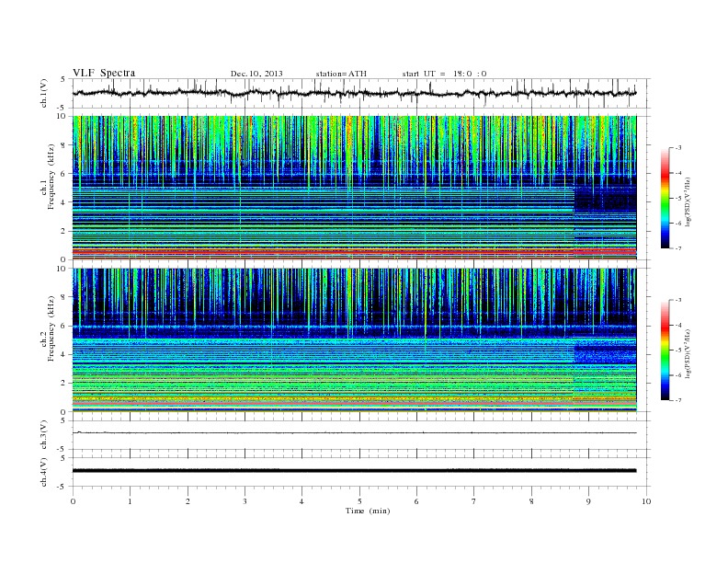This screenshot has height=563, width=728.
Task: Click the time axis tick label "7"
Action: [x=474, y=501]
